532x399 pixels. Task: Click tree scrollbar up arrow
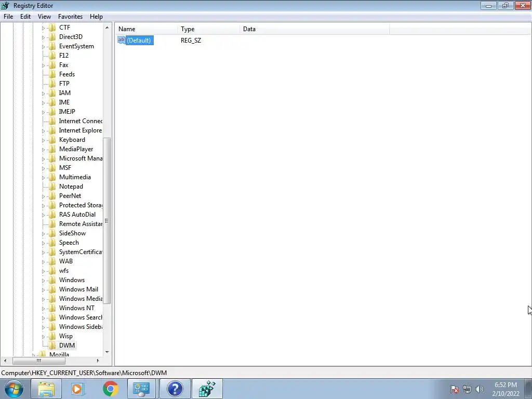[107, 28]
